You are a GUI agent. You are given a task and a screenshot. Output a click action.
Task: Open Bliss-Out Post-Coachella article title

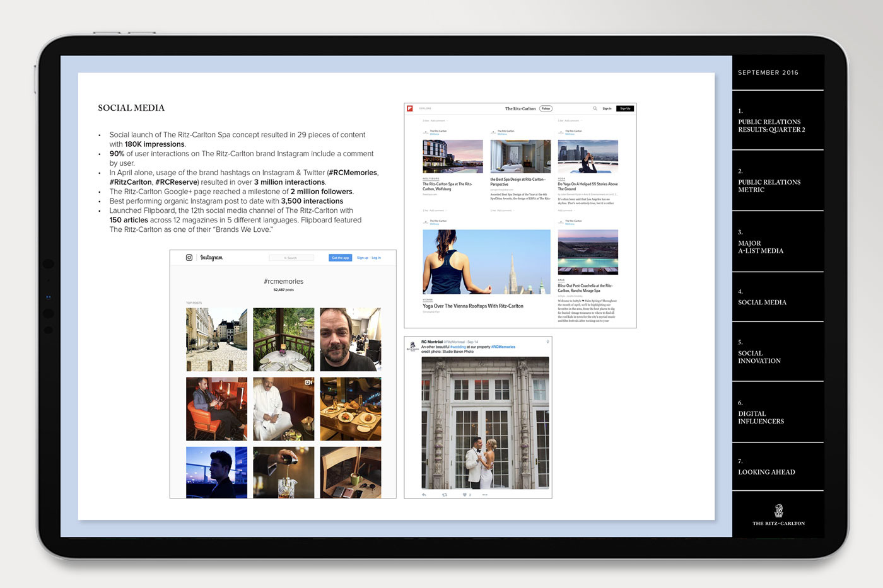pos(585,288)
